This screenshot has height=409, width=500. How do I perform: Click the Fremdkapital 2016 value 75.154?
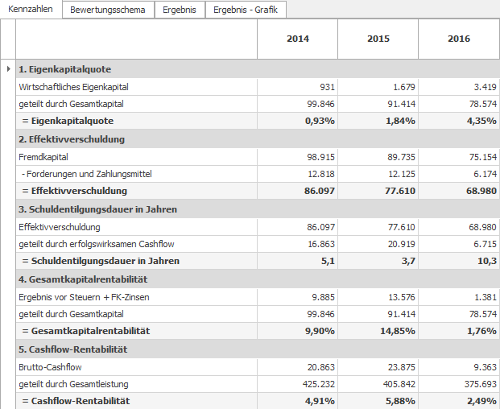[483, 157]
